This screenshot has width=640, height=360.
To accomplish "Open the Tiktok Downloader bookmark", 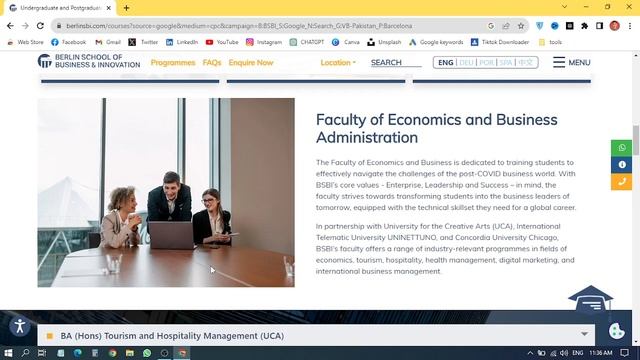I will pos(500,42).
